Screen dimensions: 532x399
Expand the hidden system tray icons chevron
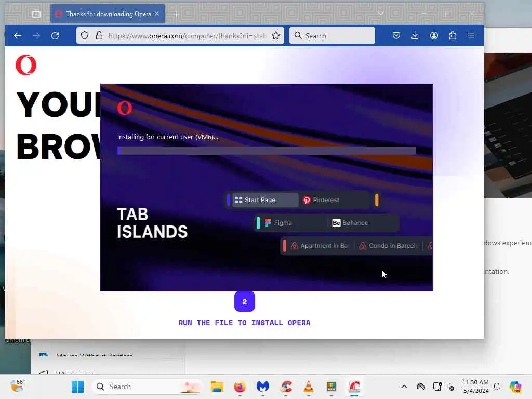click(404, 387)
